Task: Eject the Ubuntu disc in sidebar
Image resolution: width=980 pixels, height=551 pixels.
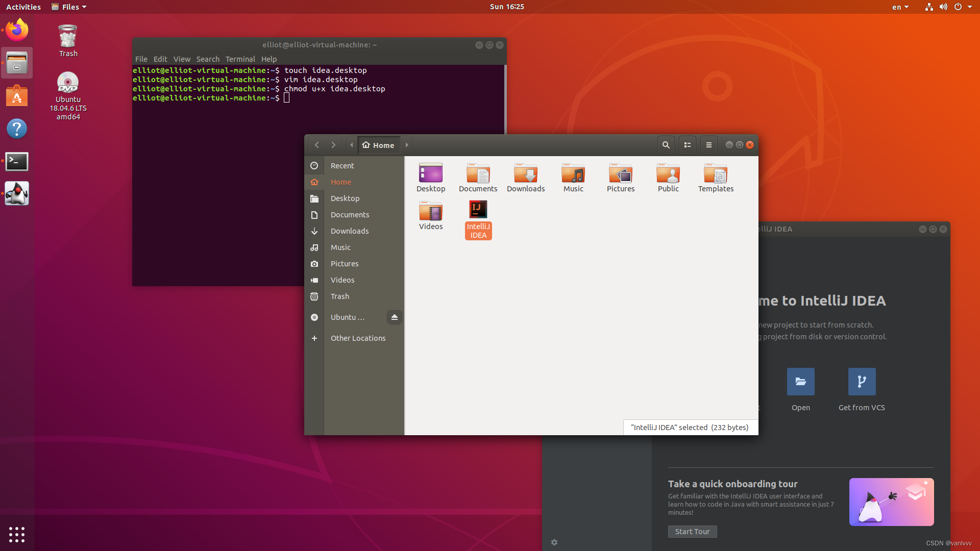Action: (394, 317)
